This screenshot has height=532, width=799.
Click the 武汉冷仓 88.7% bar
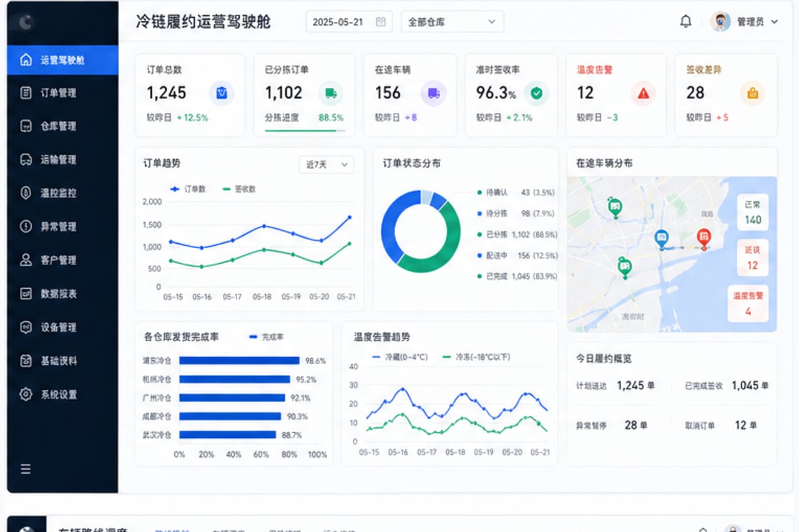pos(227,435)
